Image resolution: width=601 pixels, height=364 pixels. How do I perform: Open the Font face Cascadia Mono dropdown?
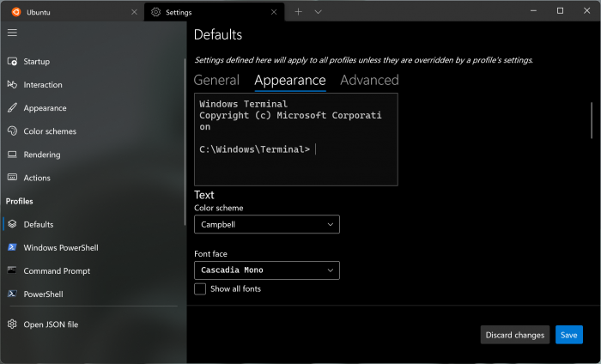point(267,270)
